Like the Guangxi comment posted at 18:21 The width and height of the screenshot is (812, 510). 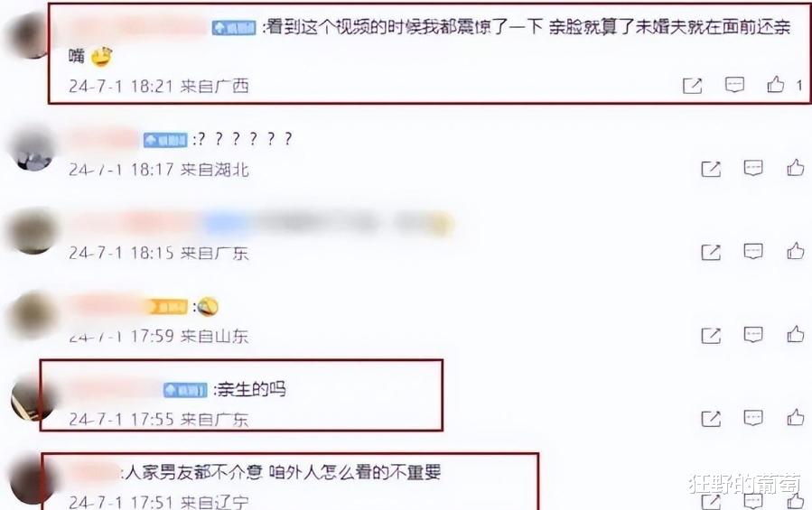pos(775,84)
